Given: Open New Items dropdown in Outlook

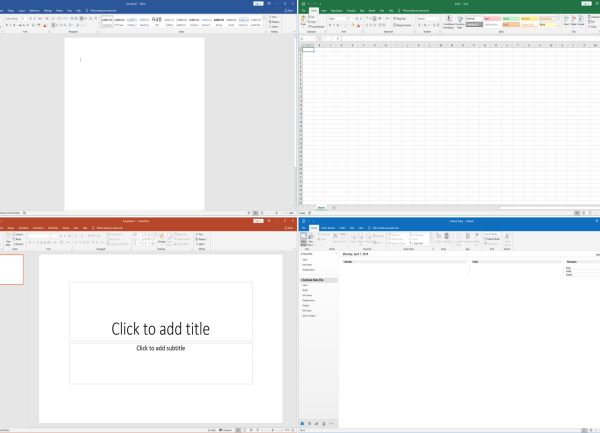Looking at the screenshot, I should point(311,239).
